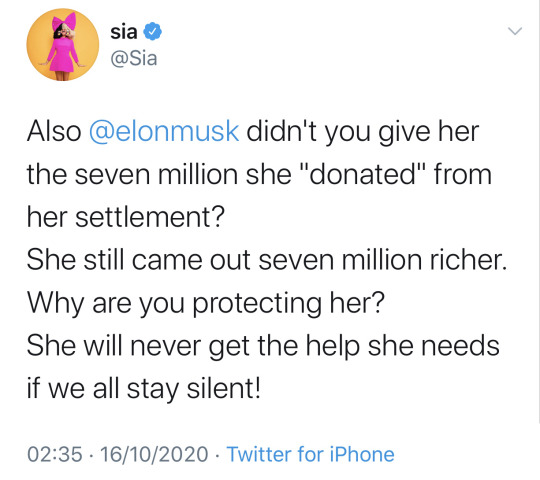Click the text "the seven million she"
The height and width of the screenshot is (480, 540).
[159, 174]
